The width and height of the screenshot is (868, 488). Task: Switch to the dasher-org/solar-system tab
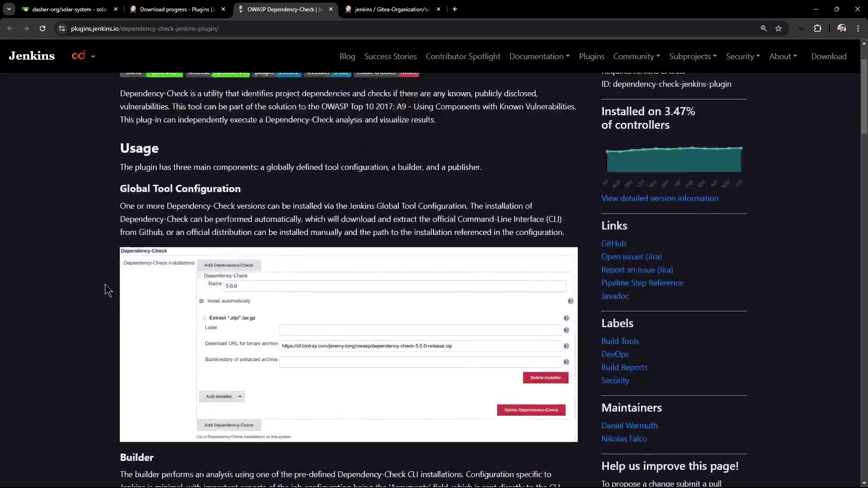[69, 9]
